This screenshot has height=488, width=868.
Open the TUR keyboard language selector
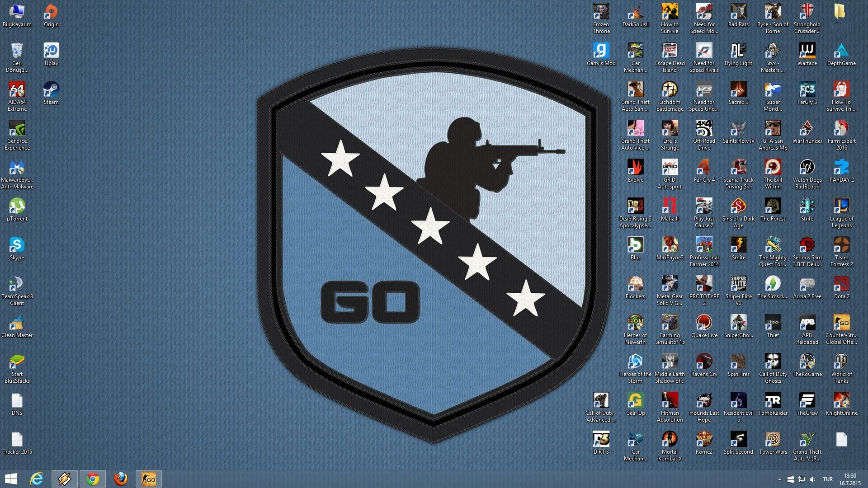827,479
